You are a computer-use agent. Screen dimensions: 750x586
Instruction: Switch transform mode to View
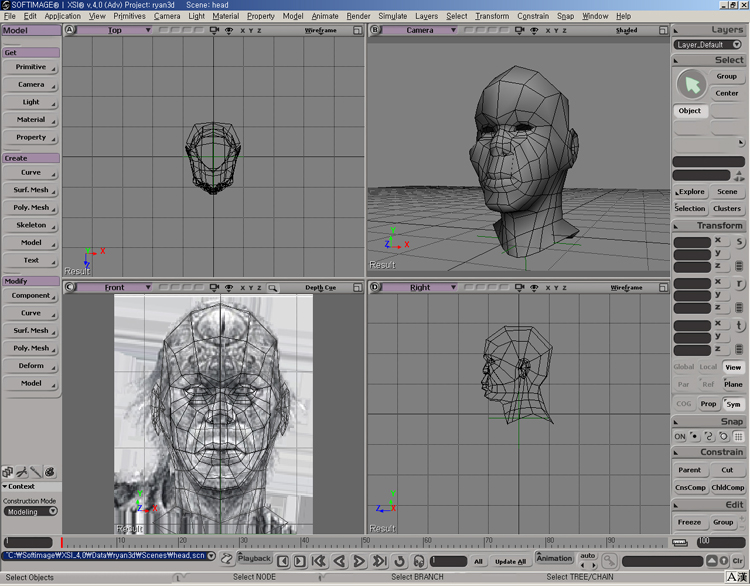[734, 367]
